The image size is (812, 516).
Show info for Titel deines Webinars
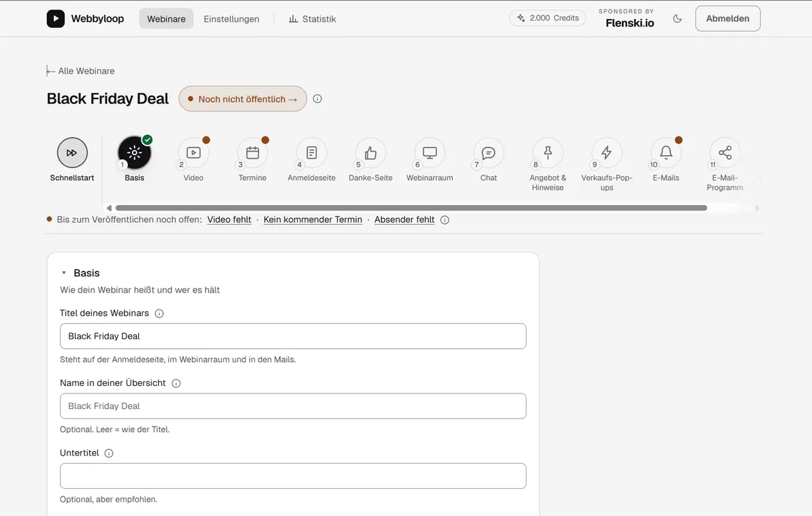point(160,314)
